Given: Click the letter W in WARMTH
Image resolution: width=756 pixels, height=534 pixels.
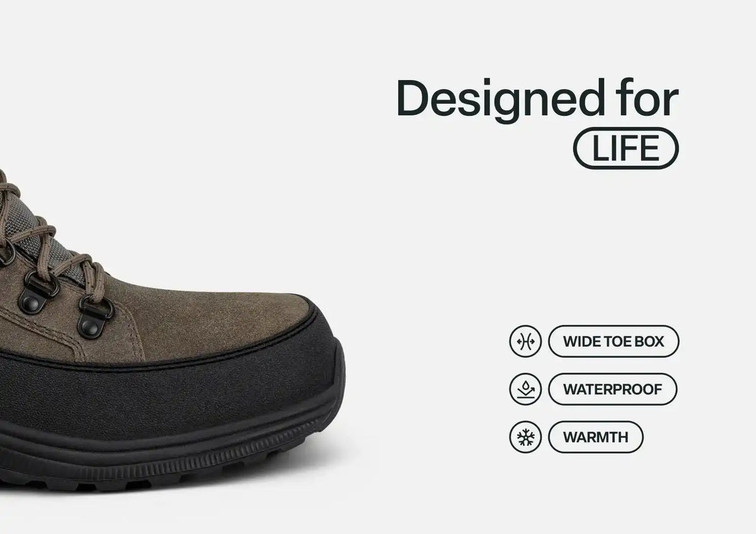Looking at the screenshot, I should (569, 437).
